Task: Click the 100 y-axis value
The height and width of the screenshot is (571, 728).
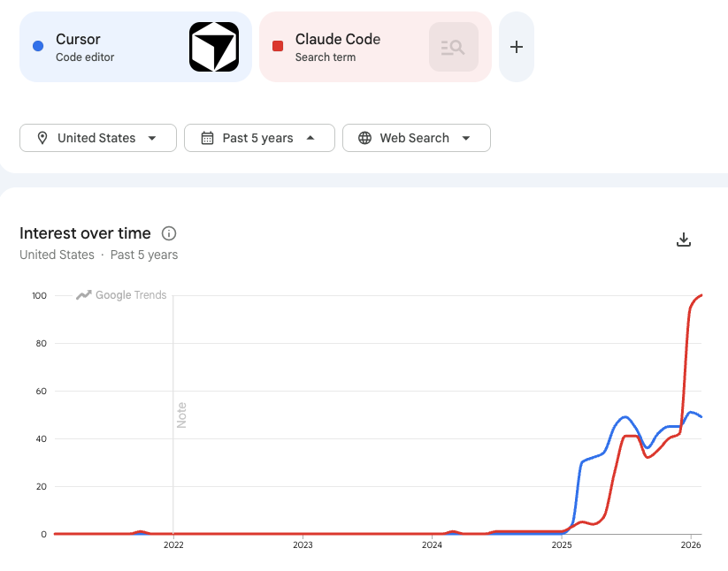Action: point(40,295)
